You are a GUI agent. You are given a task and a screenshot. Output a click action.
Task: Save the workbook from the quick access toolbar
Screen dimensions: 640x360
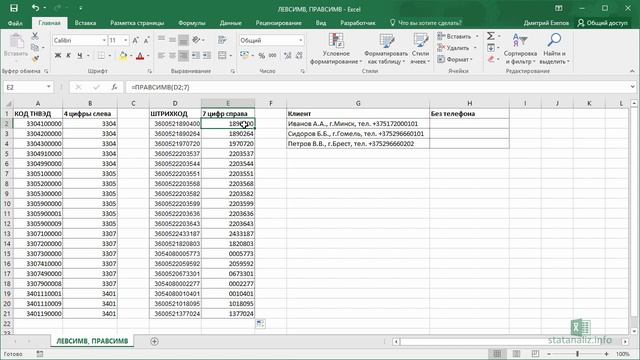pos(13,8)
